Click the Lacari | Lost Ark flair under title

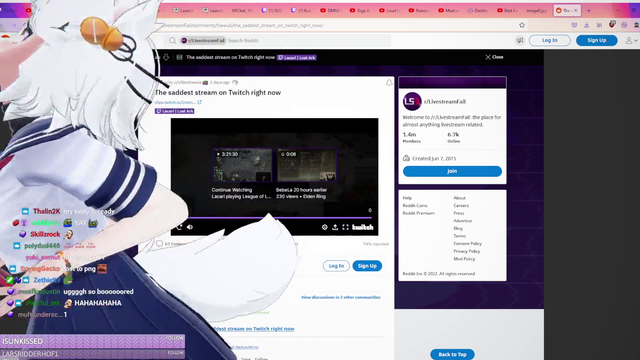pyautogui.click(x=174, y=111)
